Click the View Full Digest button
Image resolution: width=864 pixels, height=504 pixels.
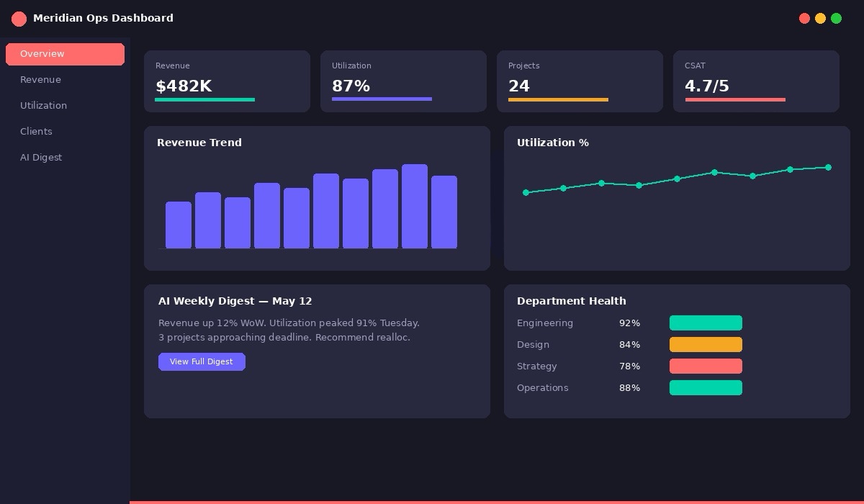pyautogui.click(x=202, y=361)
